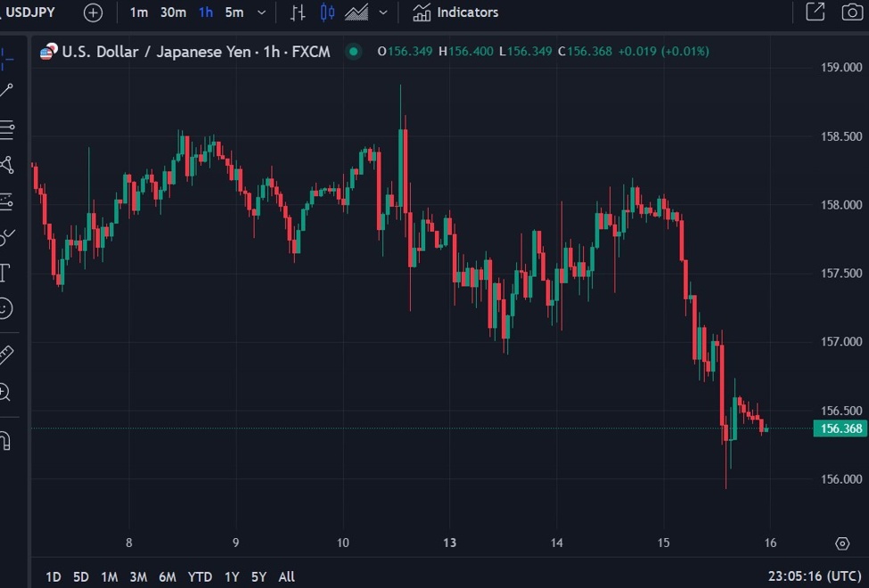Expand the chart style dropdown arrow
Screen dimensions: 869x588
click(383, 12)
